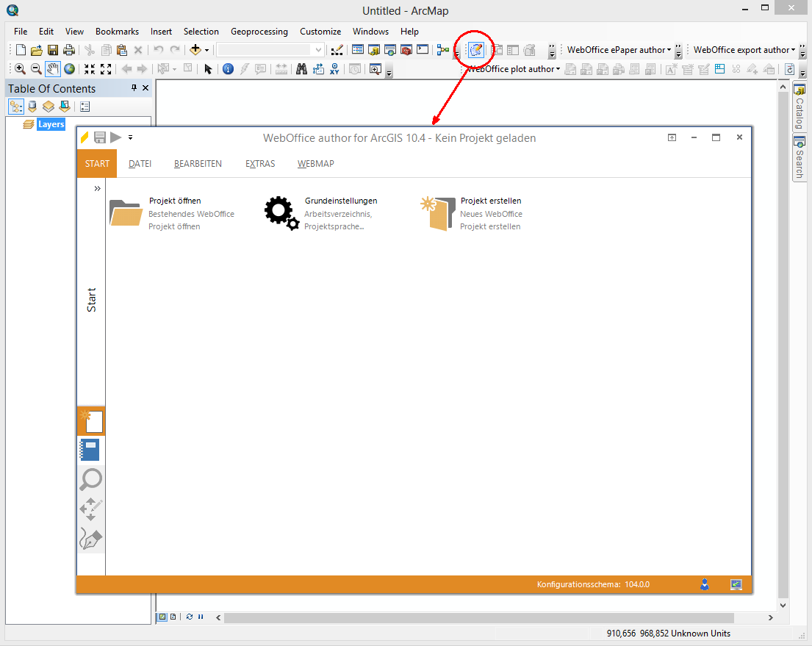
Task: Switch to the DATEI tab in WebOffice author
Action: [140, 163]
